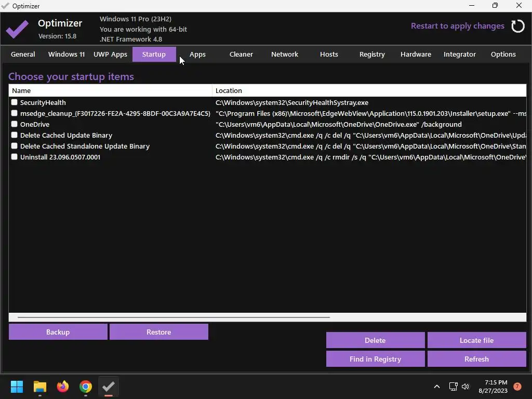Viewport: 532px width, 399px height.
Task: Sort by the Location column header
Action: click(369, 90)
